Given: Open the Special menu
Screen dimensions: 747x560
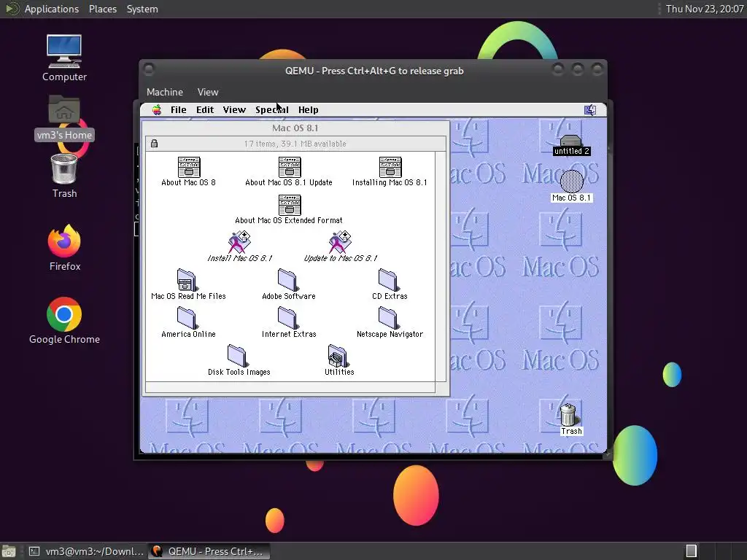Looking at the screenshot, I should (x=272, y=110).
